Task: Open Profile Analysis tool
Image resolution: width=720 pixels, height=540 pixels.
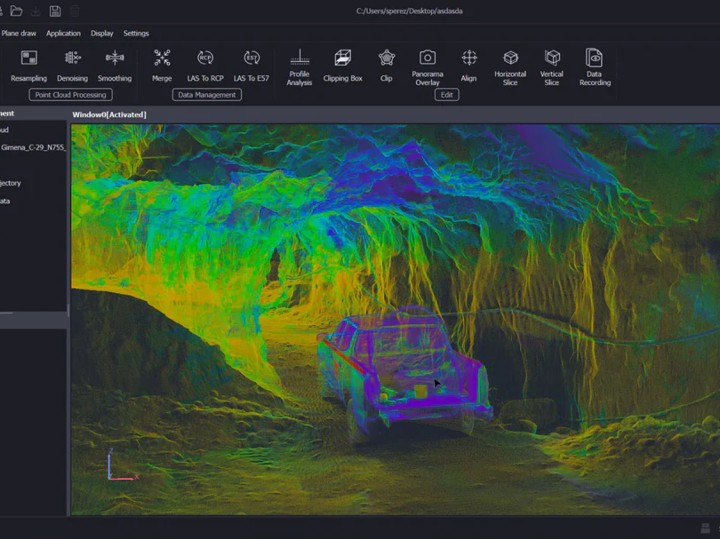Action: [x=299, y=68]
